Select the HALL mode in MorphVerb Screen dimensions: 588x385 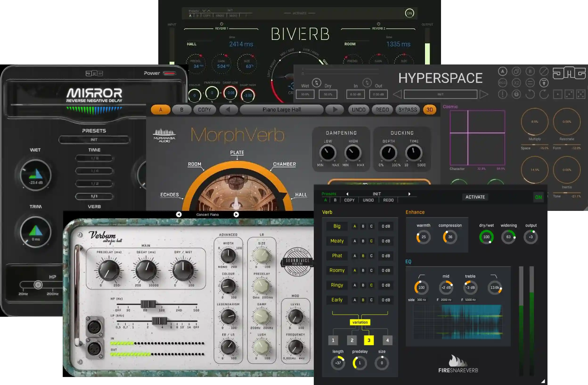click(x=301, y=195)
